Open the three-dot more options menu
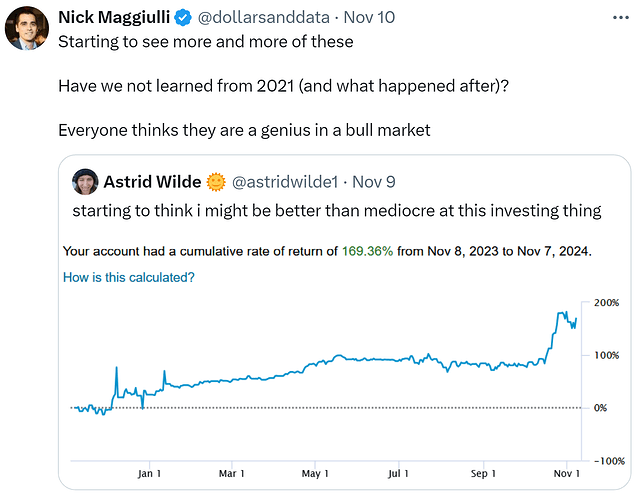The width and height of the screenshot is (635, 500). [620, 18]
